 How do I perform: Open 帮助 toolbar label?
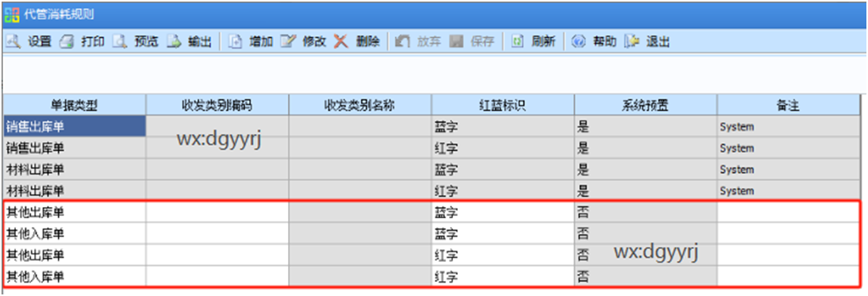605,41
